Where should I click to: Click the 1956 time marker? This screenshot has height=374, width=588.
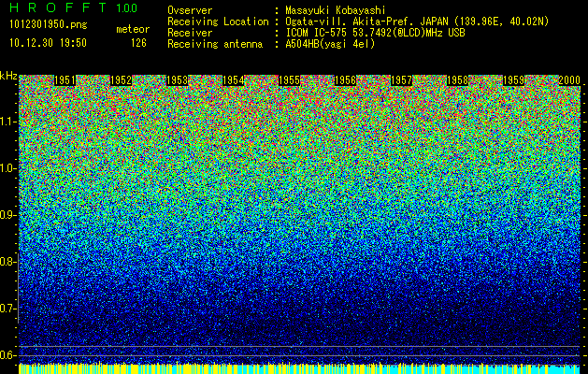click(x=345, y=80)
